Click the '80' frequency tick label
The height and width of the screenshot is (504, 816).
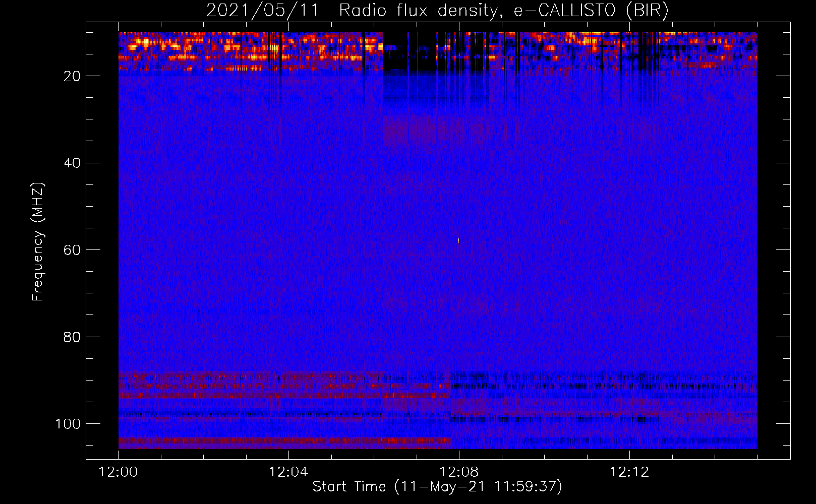(x=72, y=337)
